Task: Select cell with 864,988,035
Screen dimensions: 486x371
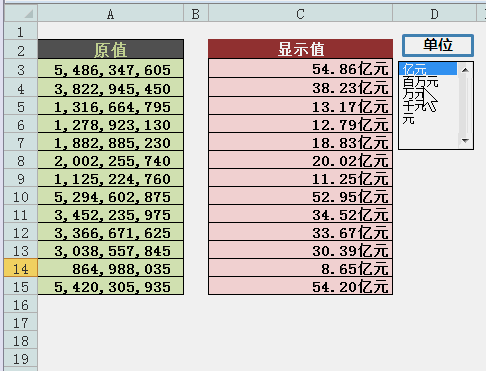Action: click(111, 268)
